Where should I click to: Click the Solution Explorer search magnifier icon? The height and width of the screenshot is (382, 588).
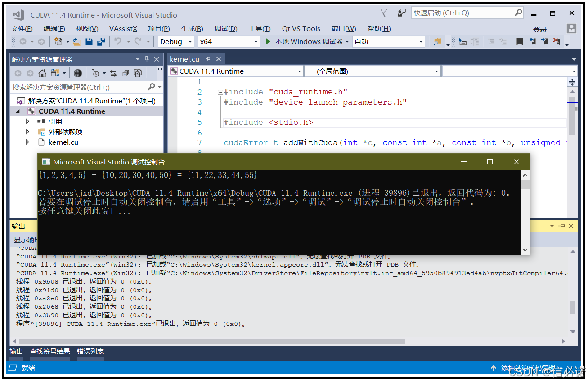point(151,87)
